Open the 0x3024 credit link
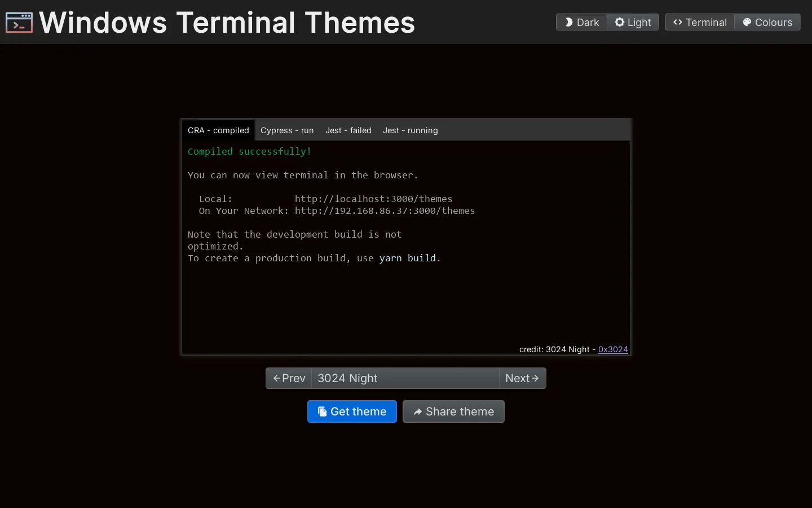This screenshot has width=812, height=508. 613,349
